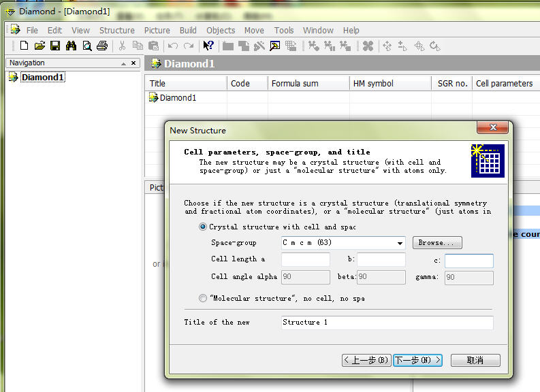Open the Window menu
The height and width of the screenshot is (392, 540).
[318, 31]
